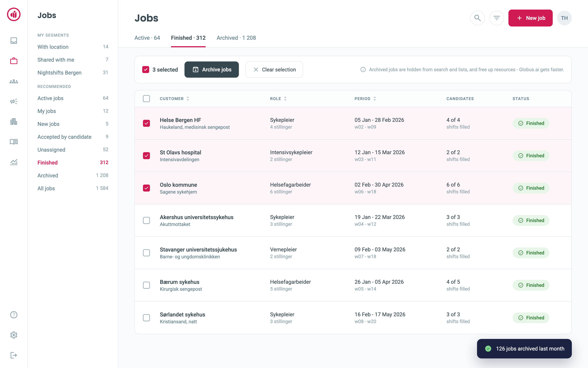Uncheck the Helse Bergen HF row

pyautogui.click(x=146, y=123)
